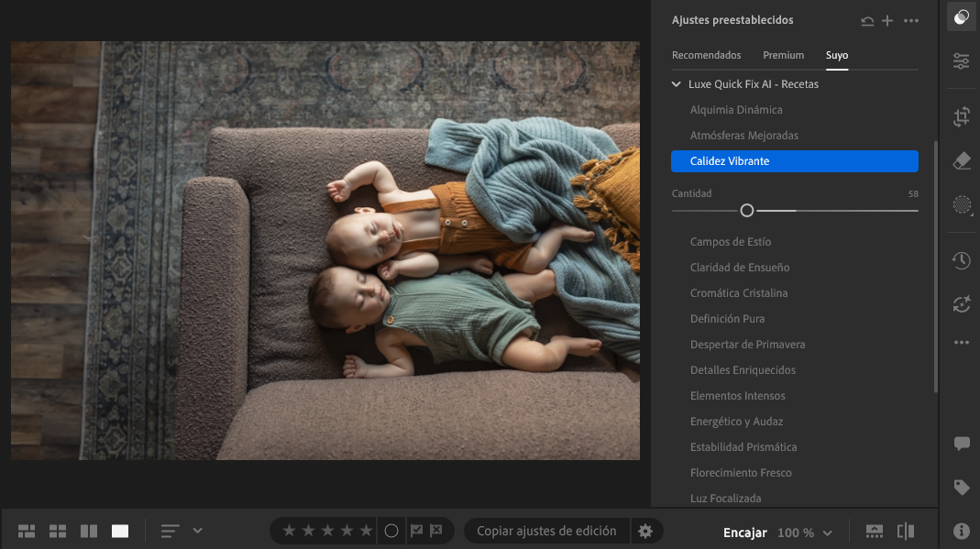
Task: Open the sort order dropdown
Action: pos(197,531)
